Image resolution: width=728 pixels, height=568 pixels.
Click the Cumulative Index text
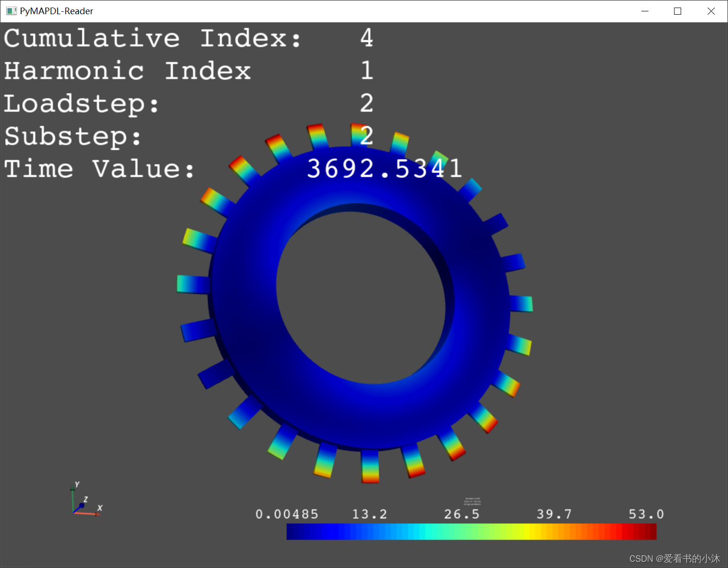[x=152, y=38]
